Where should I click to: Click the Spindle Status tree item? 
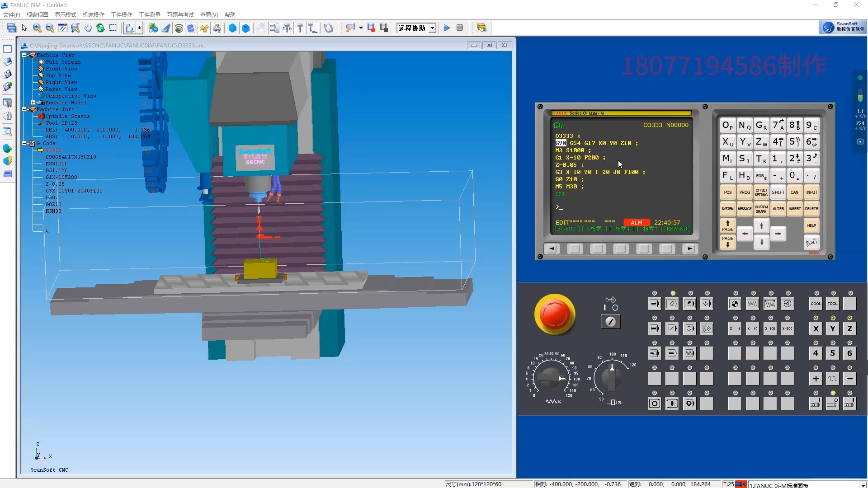(68, 116)
